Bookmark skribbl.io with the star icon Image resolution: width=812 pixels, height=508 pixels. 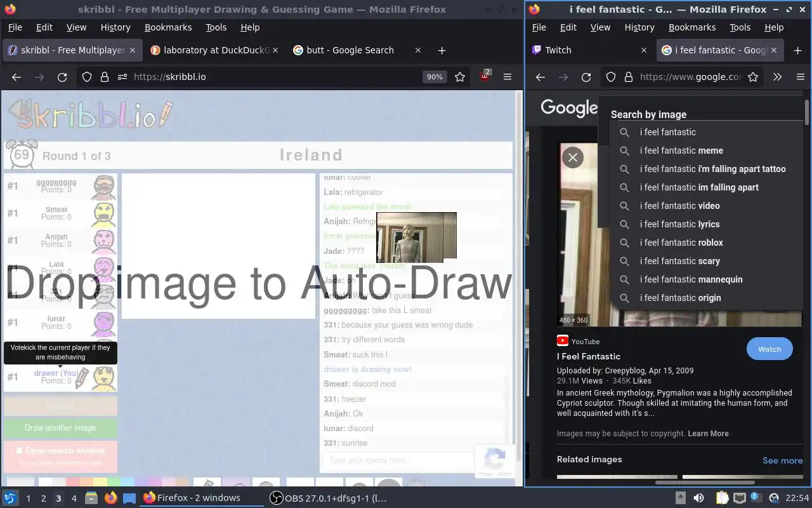[460, 77]
